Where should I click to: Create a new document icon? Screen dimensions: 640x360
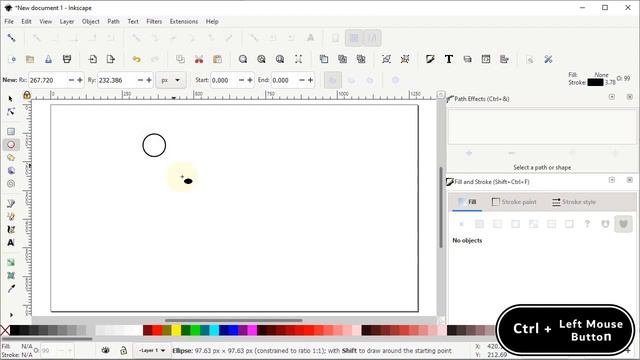click(x=12, y=60)
